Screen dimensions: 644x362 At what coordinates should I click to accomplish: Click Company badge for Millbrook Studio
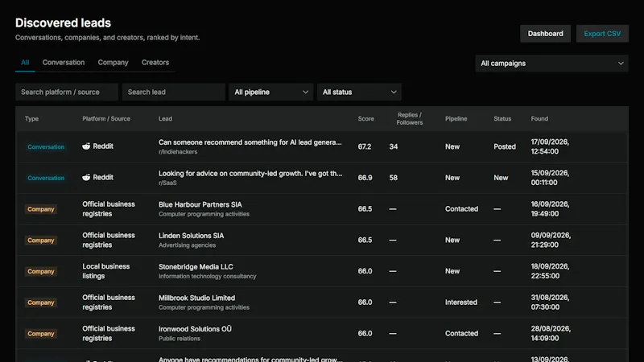[41, 302]
